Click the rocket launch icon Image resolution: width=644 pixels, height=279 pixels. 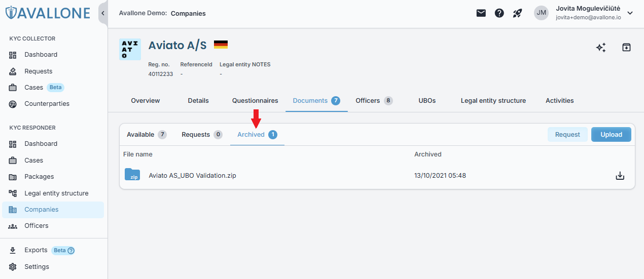pos(517,13)
